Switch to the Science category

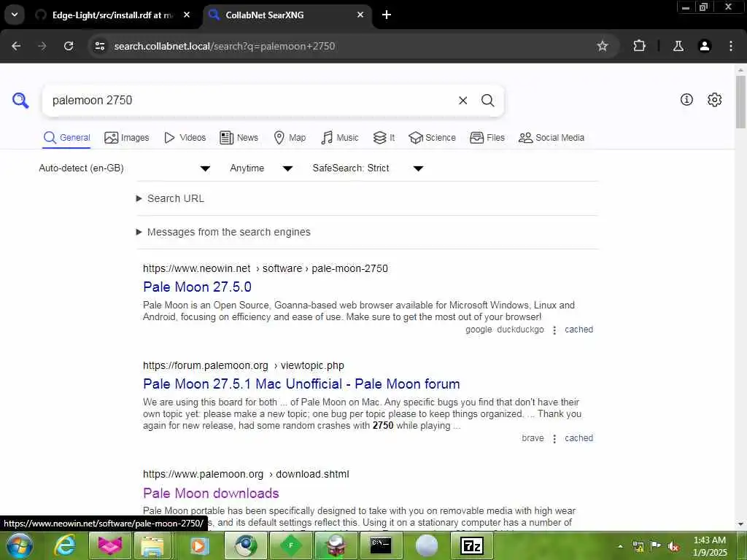pos(432,138)
